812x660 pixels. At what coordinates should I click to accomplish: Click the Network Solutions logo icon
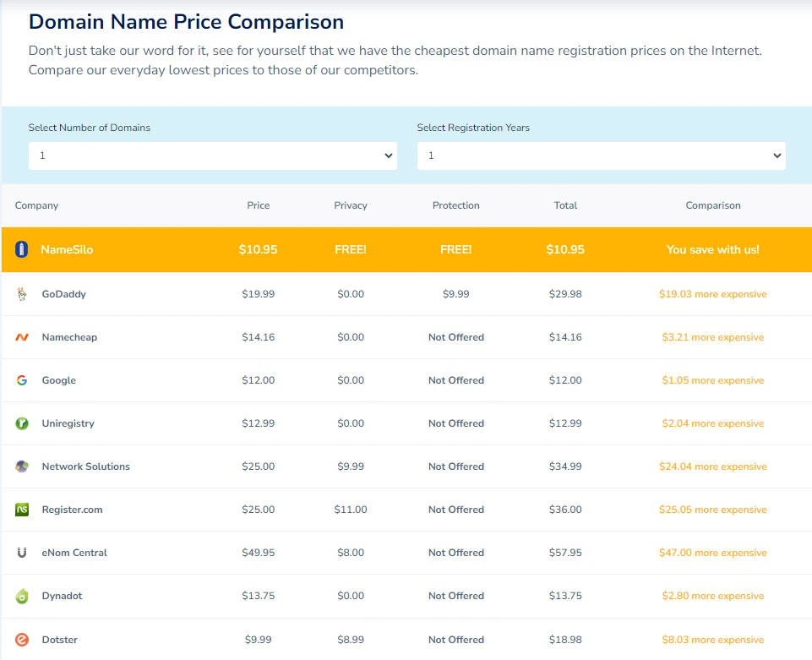(x=22, y=466)
